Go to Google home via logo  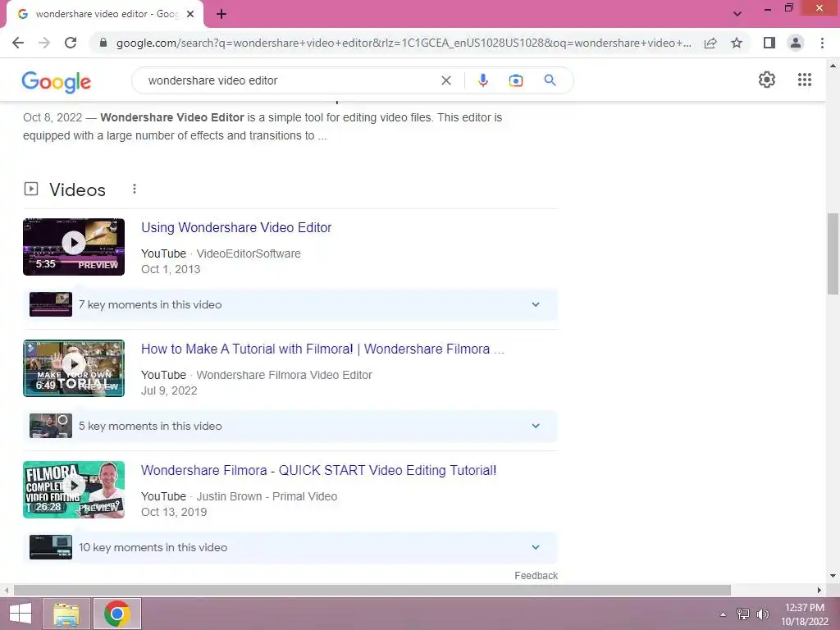(57, 81)
